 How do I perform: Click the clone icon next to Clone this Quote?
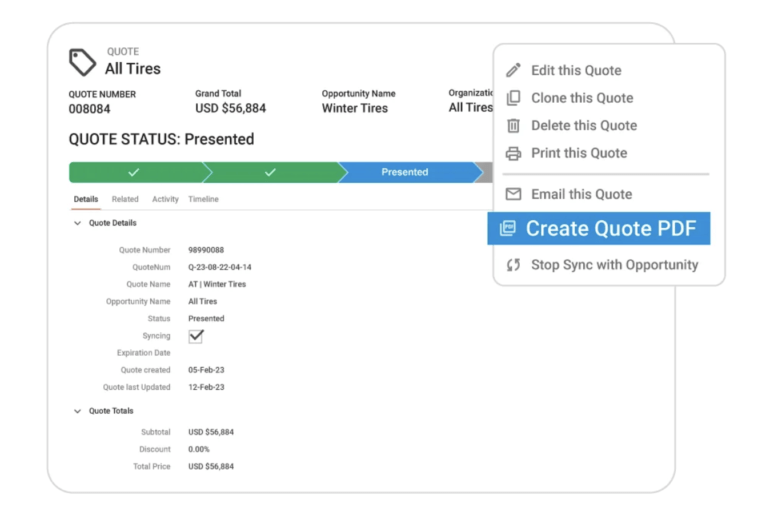point(513,98)
